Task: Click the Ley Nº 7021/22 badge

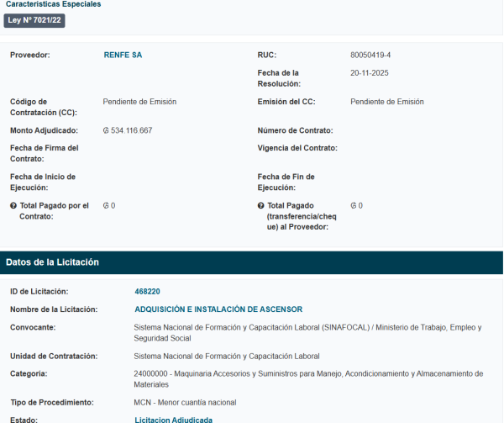Action: tap(34, 20)
